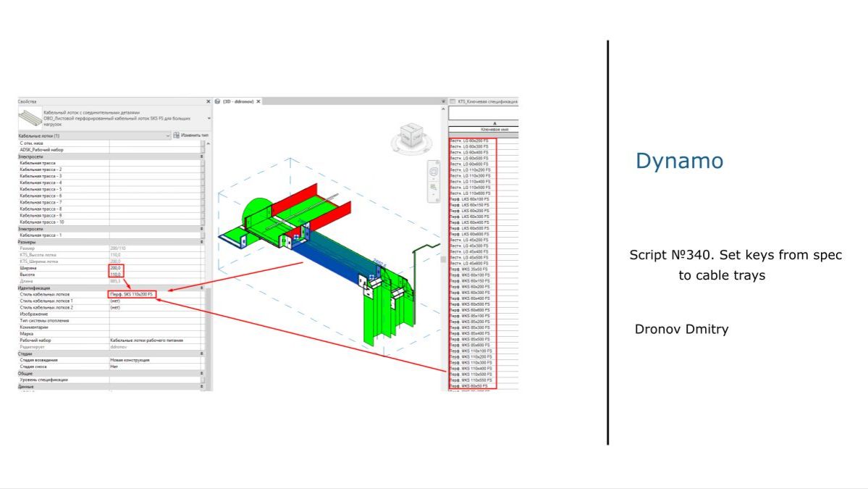Select schedule row 'Лестн. LG 110x600 FS'
This screenshot has height=489, width=868.
pyautogui.click(x=484, y=193)
